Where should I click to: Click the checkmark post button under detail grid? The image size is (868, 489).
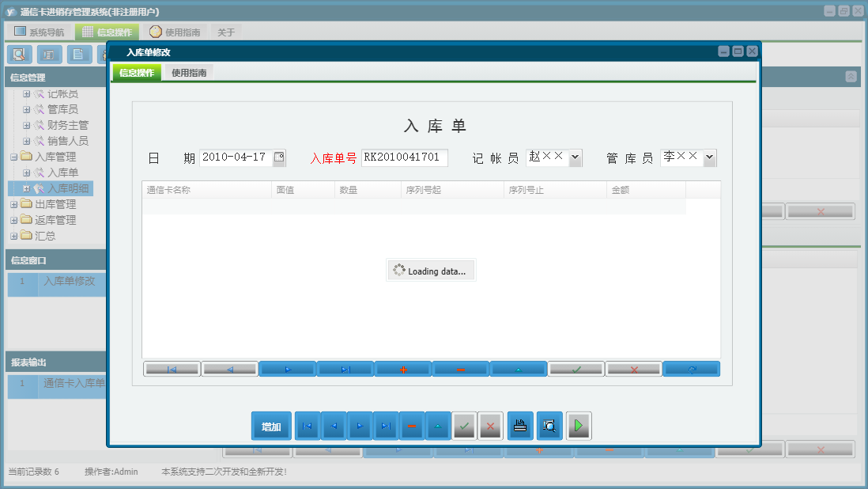click(576, 369)
